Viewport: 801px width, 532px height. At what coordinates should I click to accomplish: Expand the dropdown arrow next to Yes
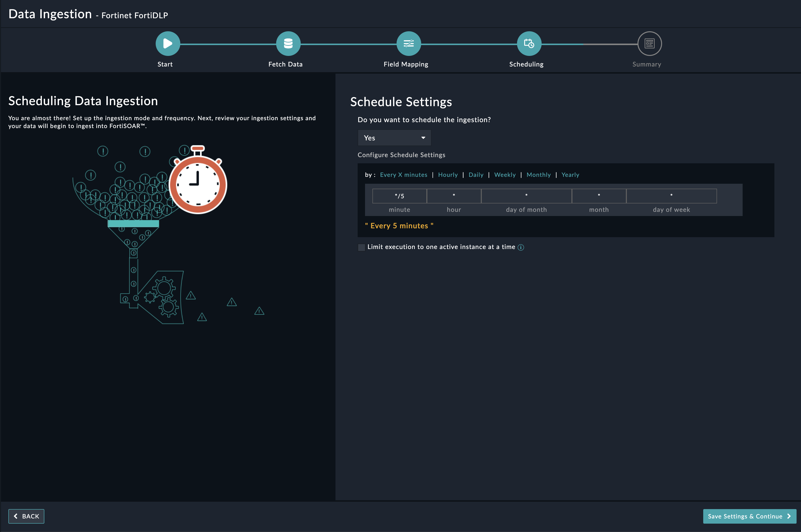423,138
